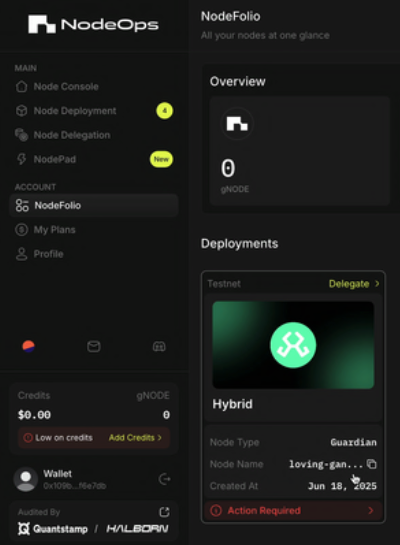Open My Plans page
Screen dimensions: 400x545
(x=55, y=230)
